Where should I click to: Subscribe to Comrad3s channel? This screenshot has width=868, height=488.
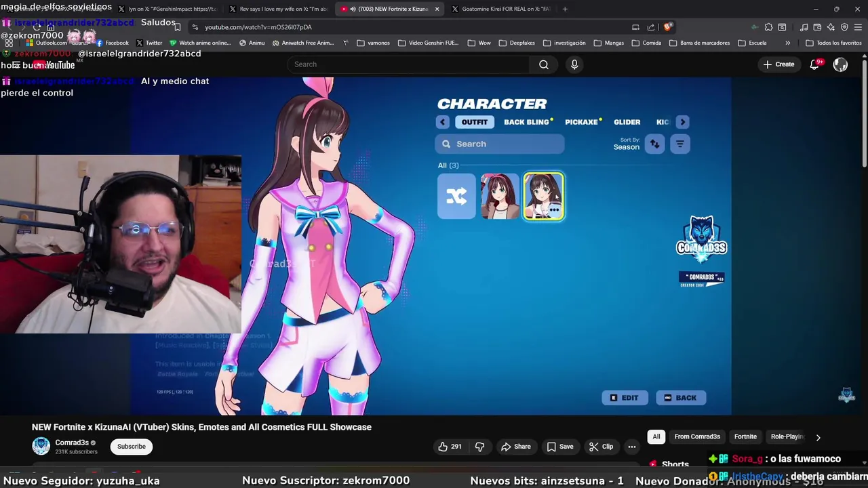[132, 447]
